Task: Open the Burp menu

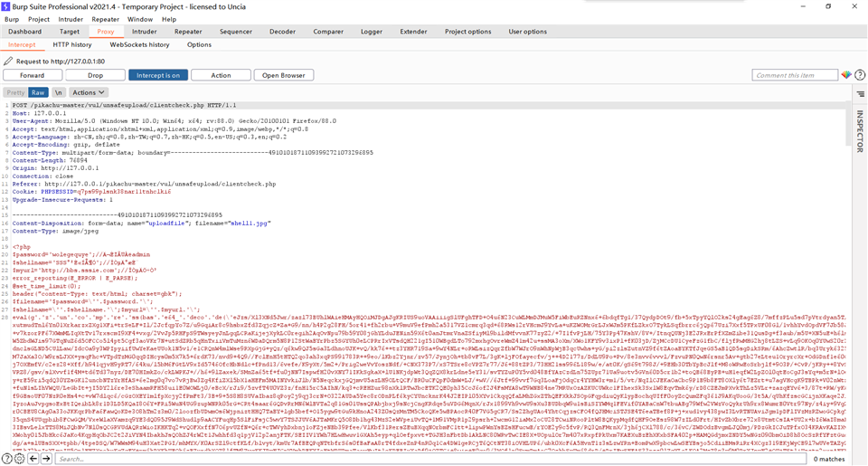Action: [12, 19]
